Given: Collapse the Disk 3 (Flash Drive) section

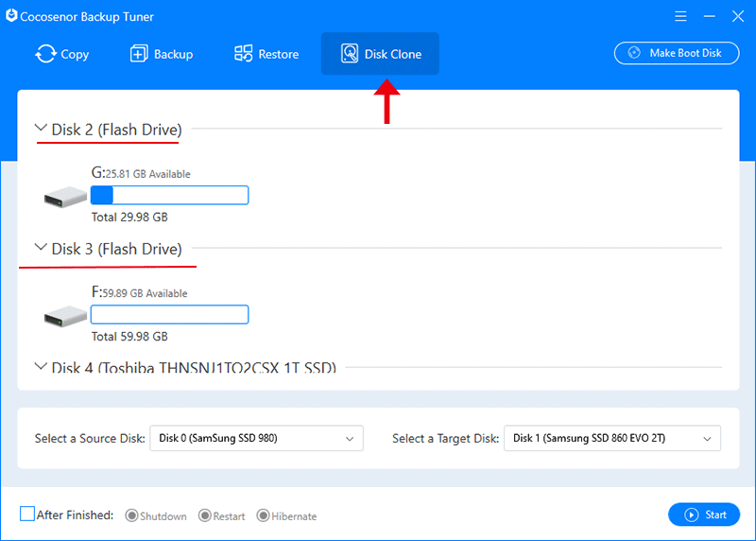Looking at the screenshot, I should pos(41,247).
